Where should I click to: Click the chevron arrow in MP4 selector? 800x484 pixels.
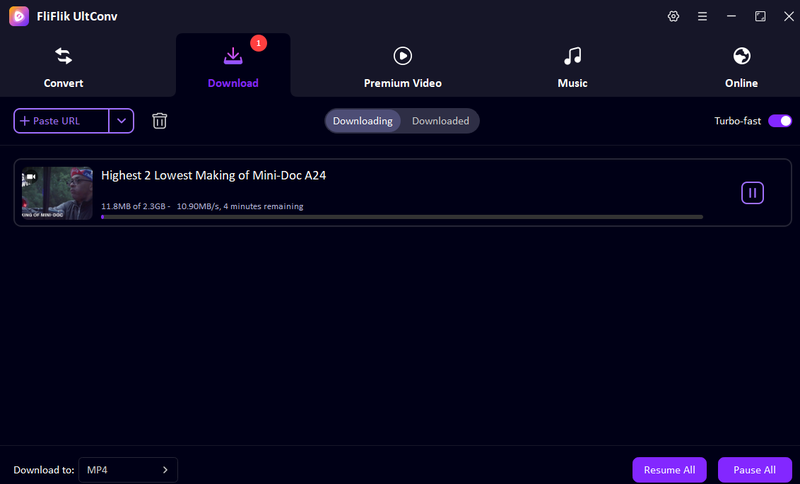(165, 470)
